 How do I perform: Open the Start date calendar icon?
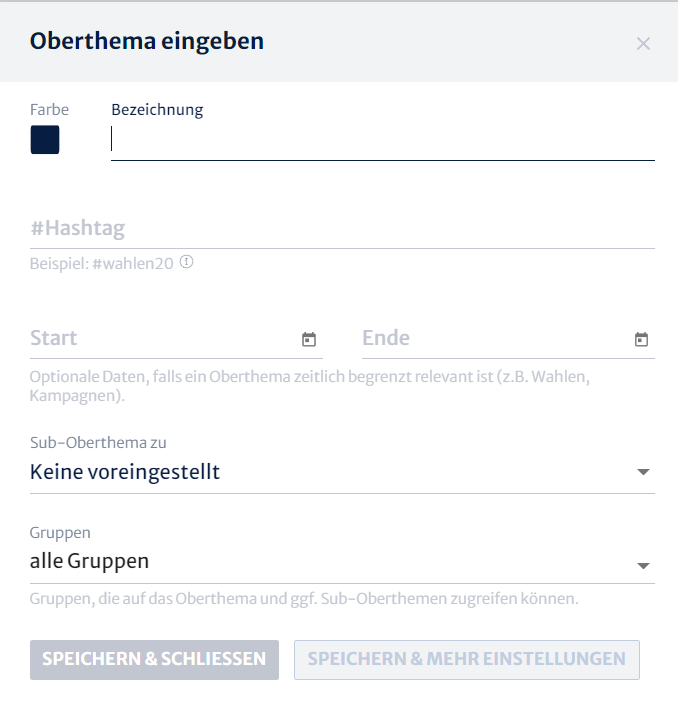309,339
